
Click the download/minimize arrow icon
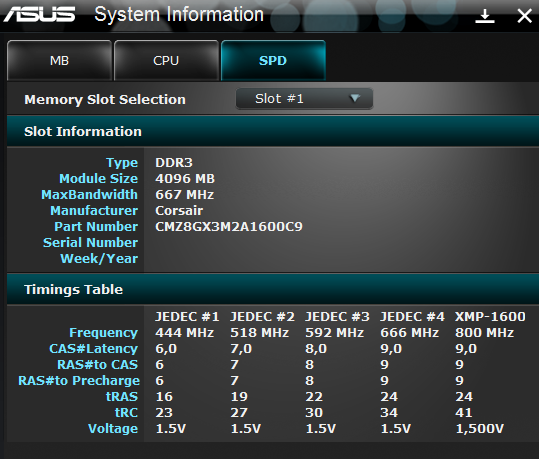pos(485,16)
